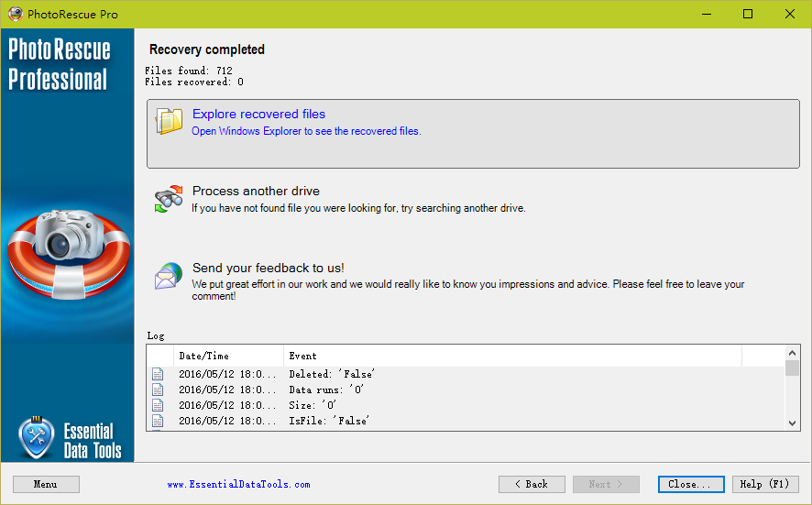This screenshot has height=505, width=812.
Task: Click 'If you have not found file' description text
Action: coord(359,208)
